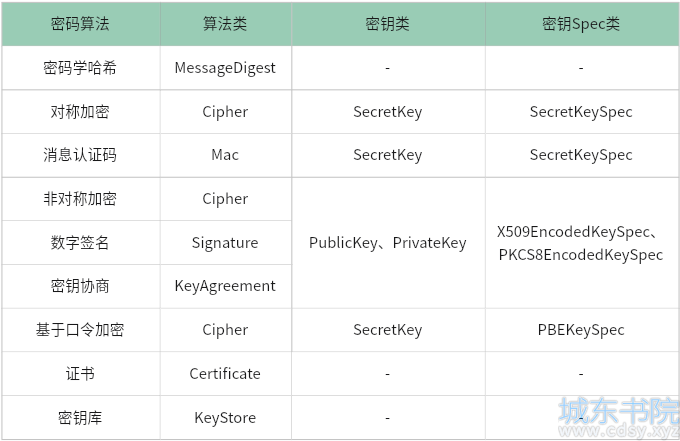The image size is (680, 441).
Task: Click the KeyStore cell
Action: pos(225,418)
